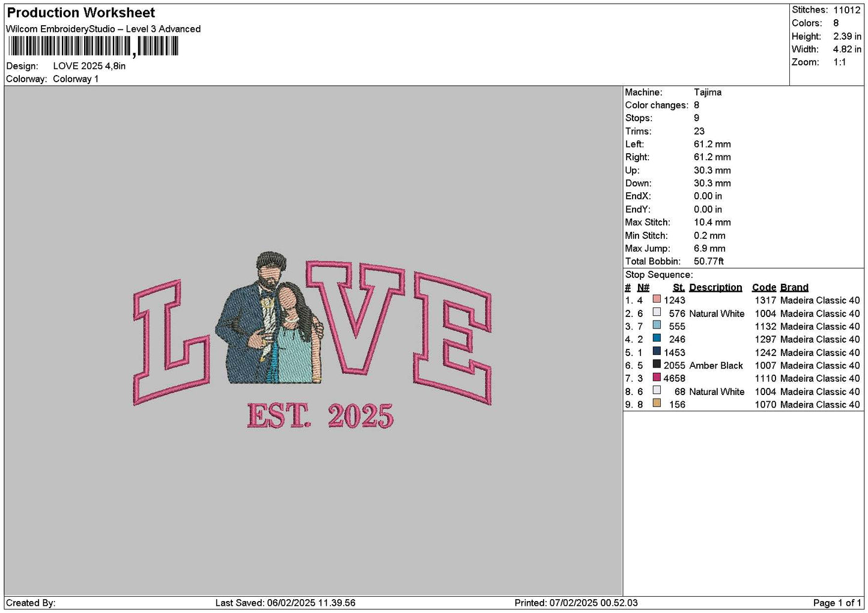
Task: Click the embroidered letter L in the design
Action: [171, 342]
